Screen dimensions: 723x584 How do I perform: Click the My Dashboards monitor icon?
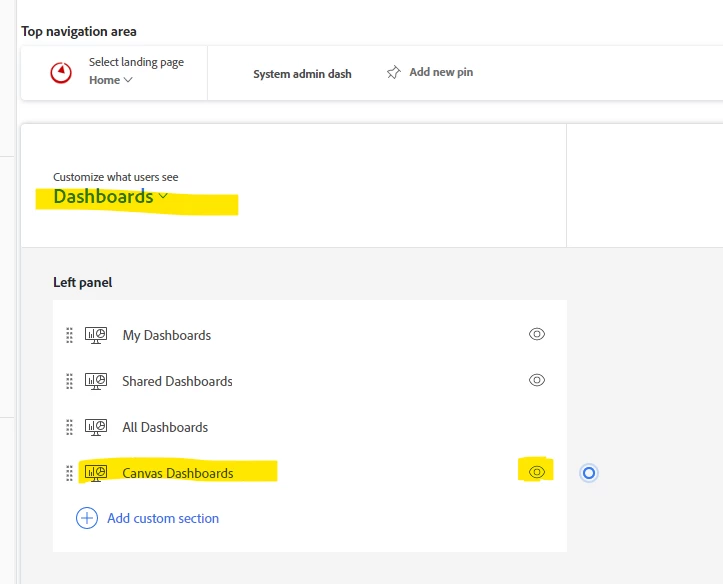[96, 335]
